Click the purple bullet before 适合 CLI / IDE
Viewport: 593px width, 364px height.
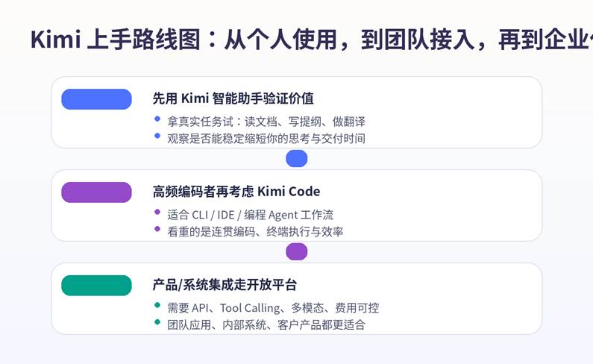(x=157, y=212)
